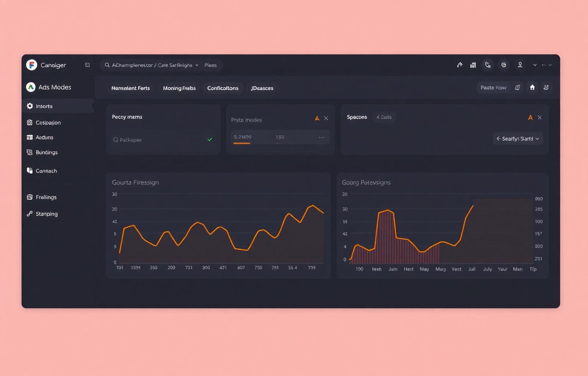Switch to the Conficaltons tab
Image resolution: width=588 pixels, height=376 pixels.
point(223,88)
